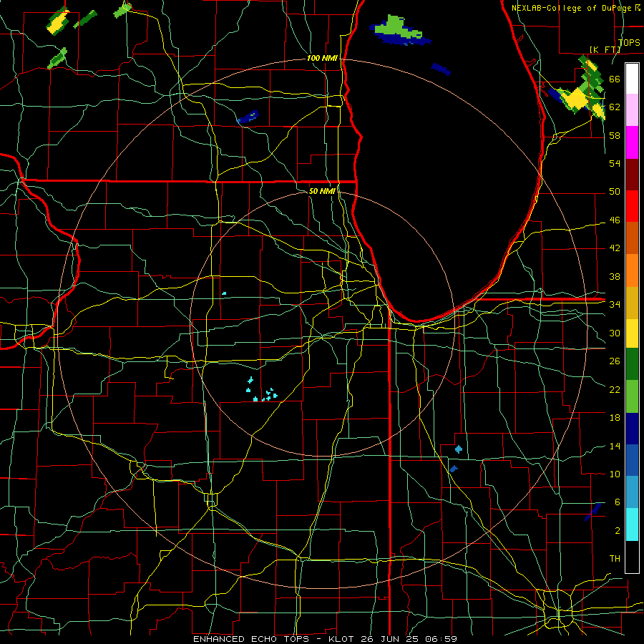Click the cluster of cyan echoes near map center
The height and width of the screenshot is (644, 644).
pyautogui.click(x=261, y=389)
